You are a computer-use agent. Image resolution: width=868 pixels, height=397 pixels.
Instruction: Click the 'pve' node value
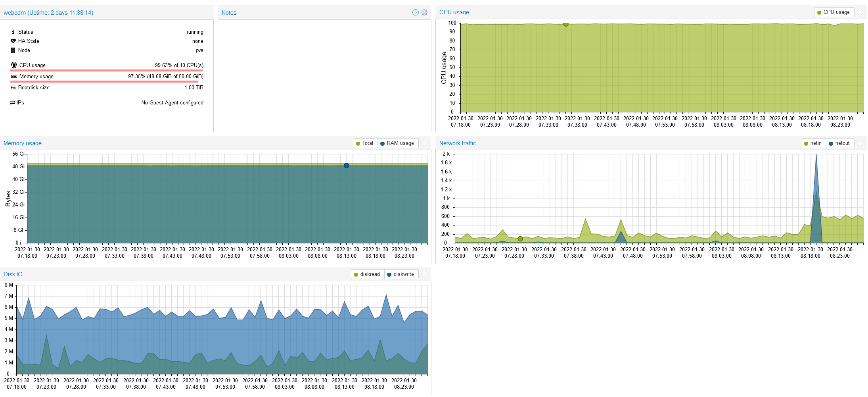pyautogui.click(x=199, y=50)
